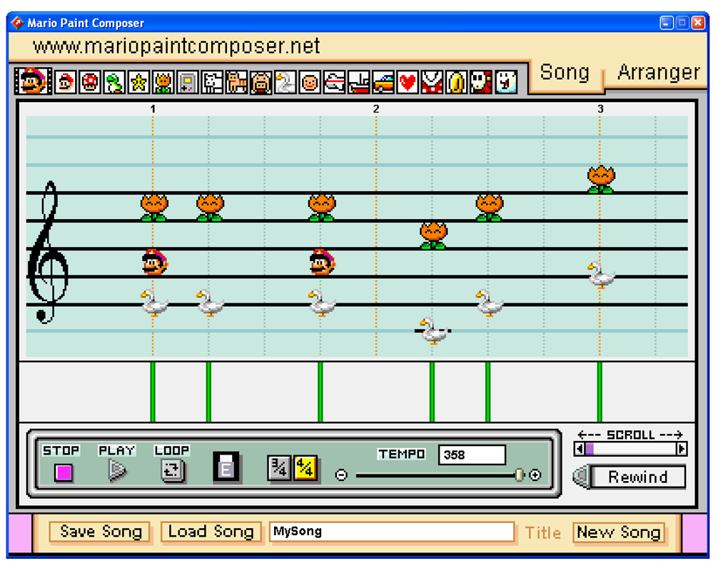The image size is (728, 578).
Task: Open the Song tab
Action: point(565,72)
